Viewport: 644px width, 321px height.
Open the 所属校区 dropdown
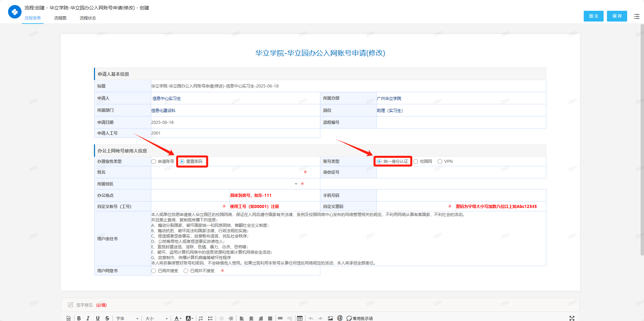point(296,184)
